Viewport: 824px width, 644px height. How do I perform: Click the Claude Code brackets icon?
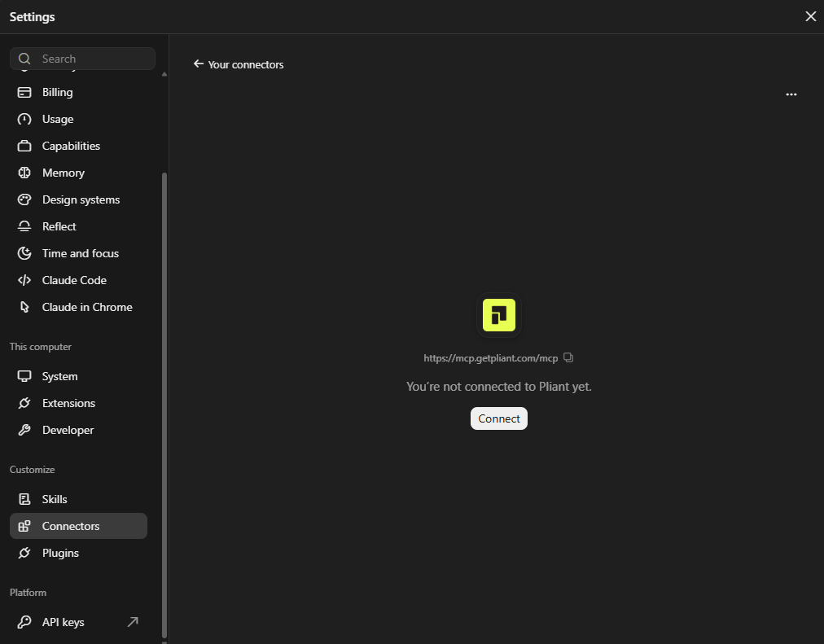(x=24, y=280)
